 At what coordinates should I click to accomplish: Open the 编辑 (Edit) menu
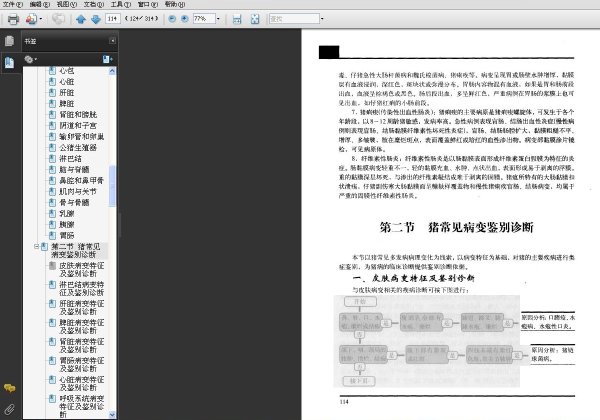(x=40, y=4)
